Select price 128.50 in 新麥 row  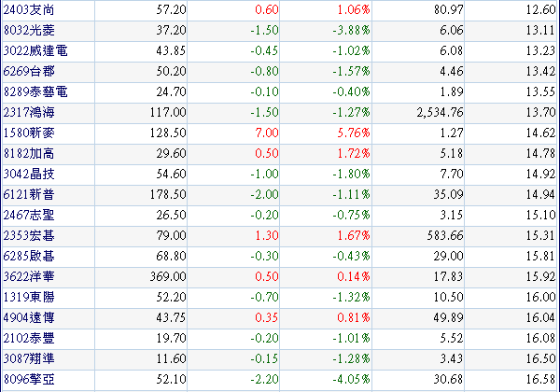pyautogui.click(x=168, y=133)
